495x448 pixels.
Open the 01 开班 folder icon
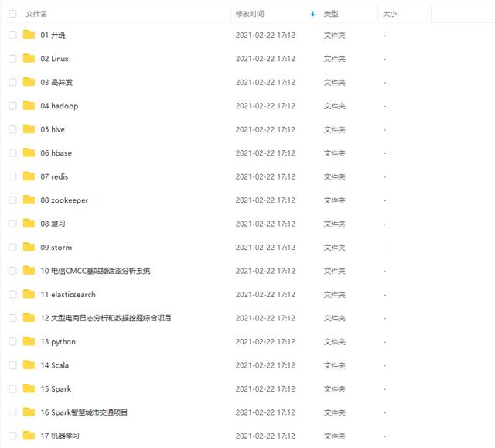tap(29, 35)
